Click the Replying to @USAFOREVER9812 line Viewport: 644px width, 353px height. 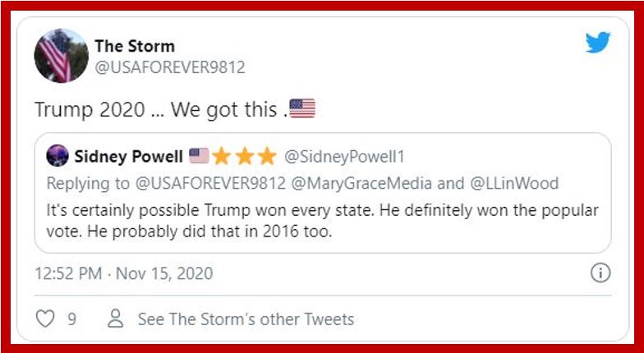(x=302, y=184)
